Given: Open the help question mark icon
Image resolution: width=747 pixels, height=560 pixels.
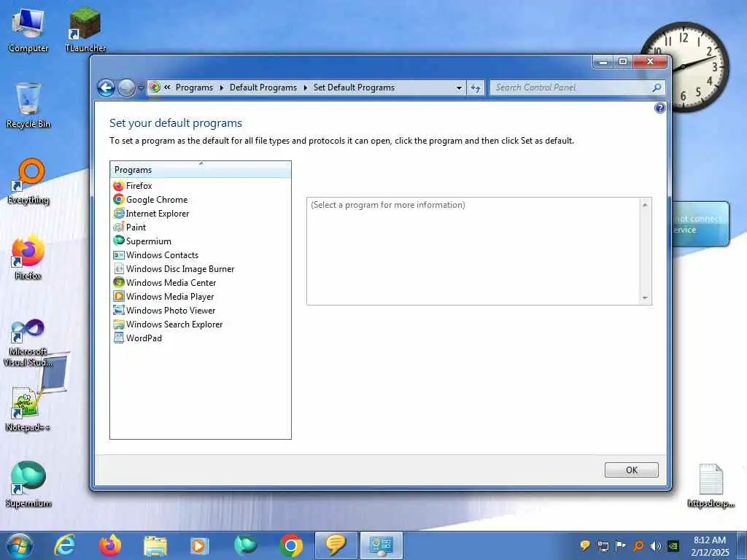Looking at the screenshot, I should (659, 108).
